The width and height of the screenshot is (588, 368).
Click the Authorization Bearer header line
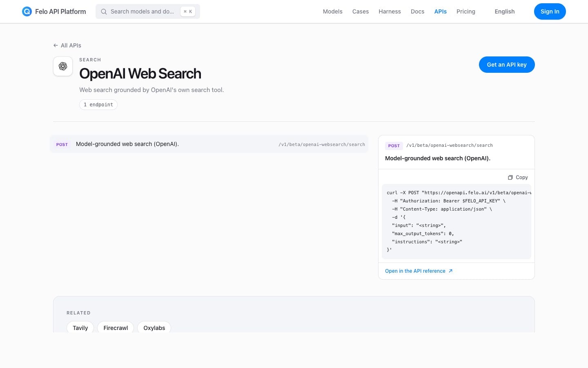449,201
